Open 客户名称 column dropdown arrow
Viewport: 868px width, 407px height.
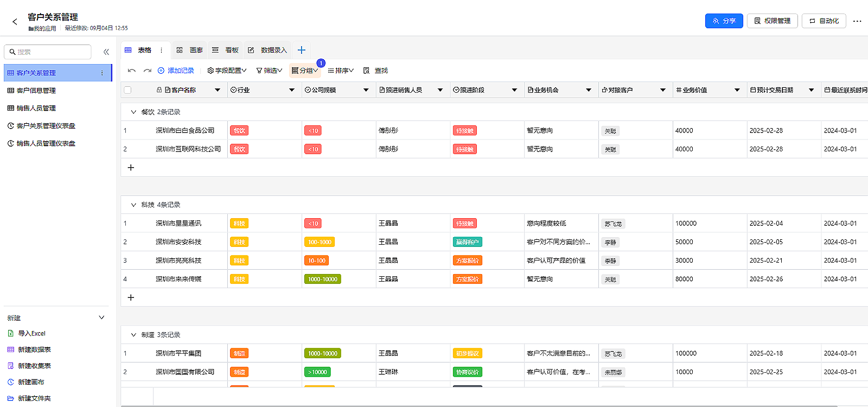point(218,90)
